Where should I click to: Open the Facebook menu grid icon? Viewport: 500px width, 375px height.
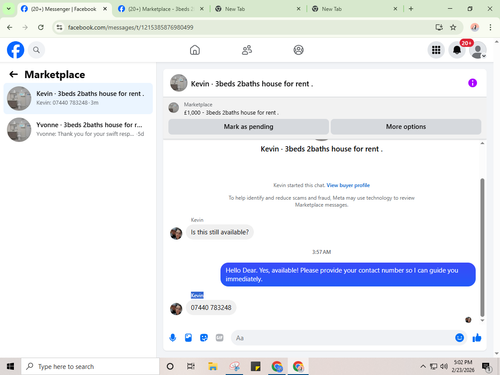(x=436, y=50)
